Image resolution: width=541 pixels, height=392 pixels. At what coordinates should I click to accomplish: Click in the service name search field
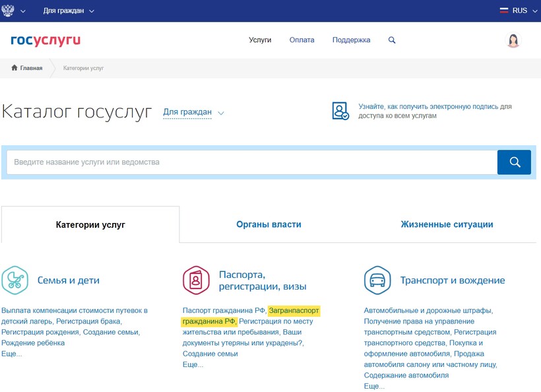pos(251,162)
